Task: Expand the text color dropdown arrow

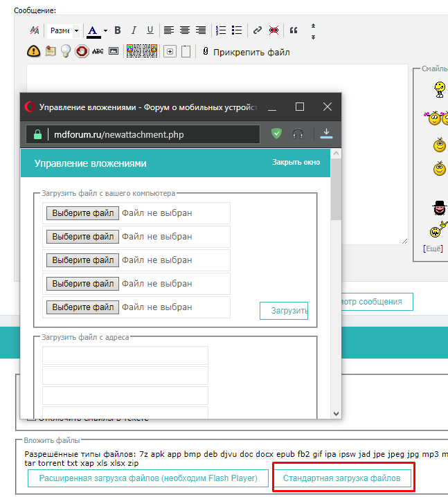Action: point(105,30)
